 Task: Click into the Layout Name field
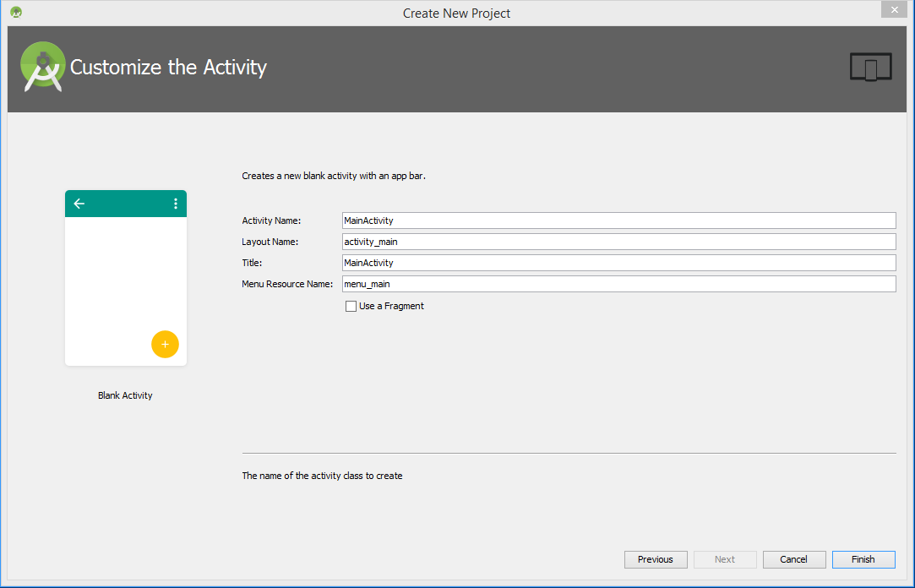(x=618, y=242)
